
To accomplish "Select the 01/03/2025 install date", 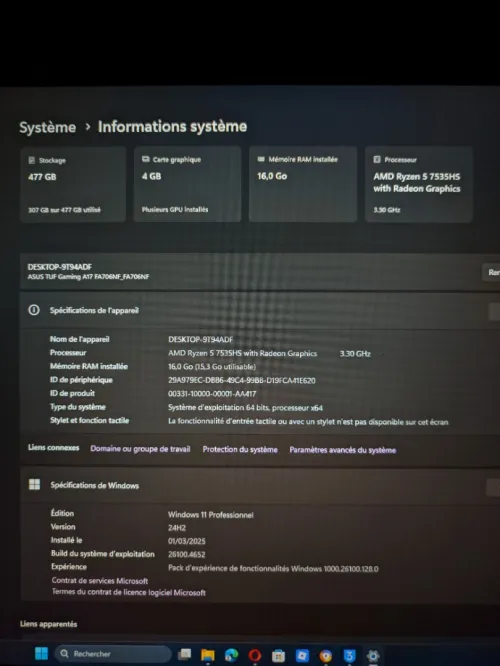I will (186, 541).
